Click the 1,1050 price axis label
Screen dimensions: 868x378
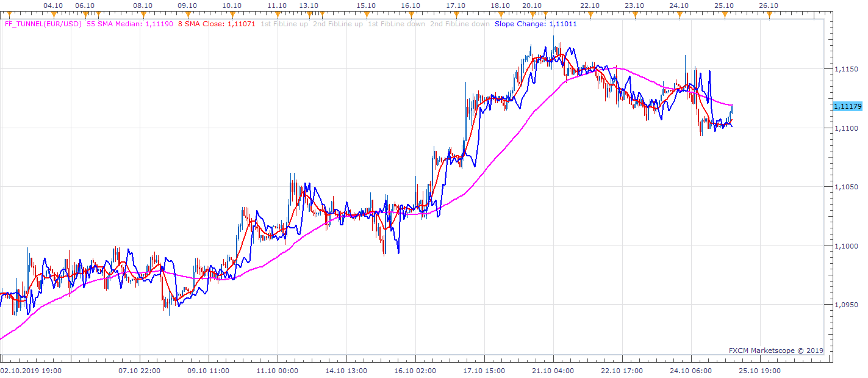[x=845, y=187]
